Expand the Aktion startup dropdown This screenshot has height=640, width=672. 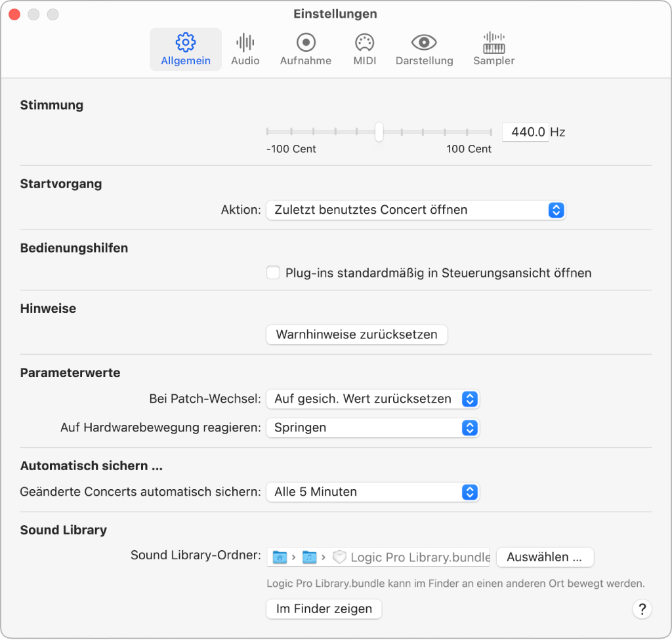415,210
